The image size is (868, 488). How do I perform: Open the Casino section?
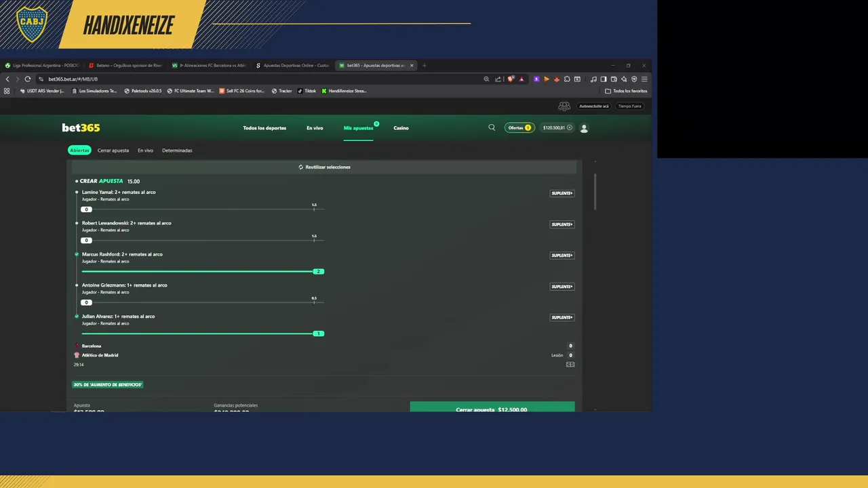coord(401,128)
